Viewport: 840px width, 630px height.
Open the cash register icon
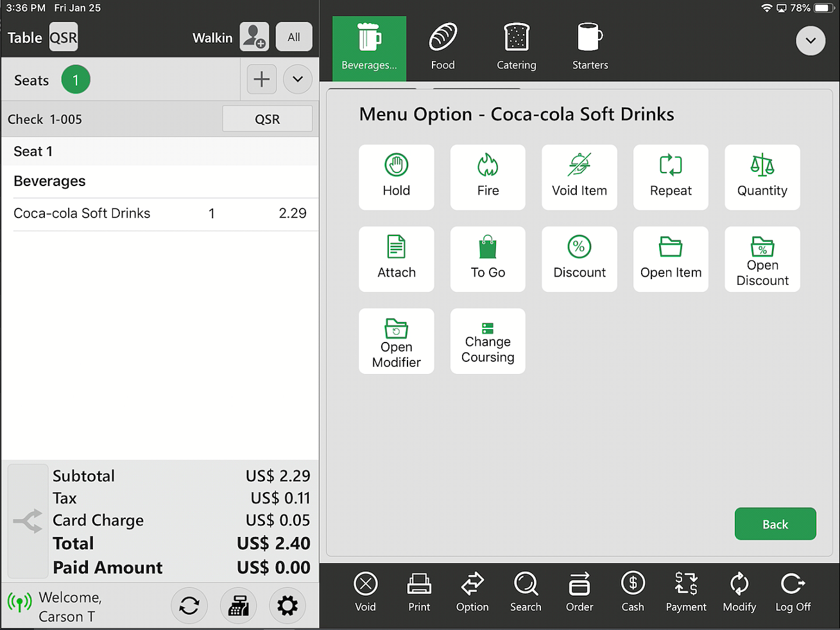pyautogui.click(x=238, y=606)
